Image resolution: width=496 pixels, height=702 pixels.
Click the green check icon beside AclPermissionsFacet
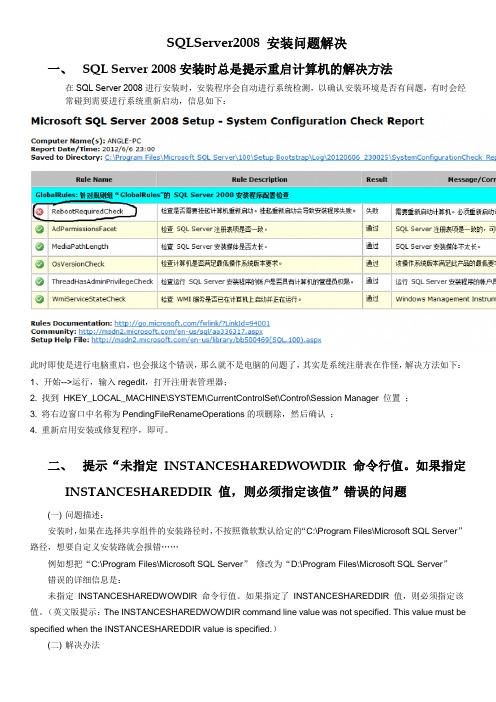coord(40,229)
